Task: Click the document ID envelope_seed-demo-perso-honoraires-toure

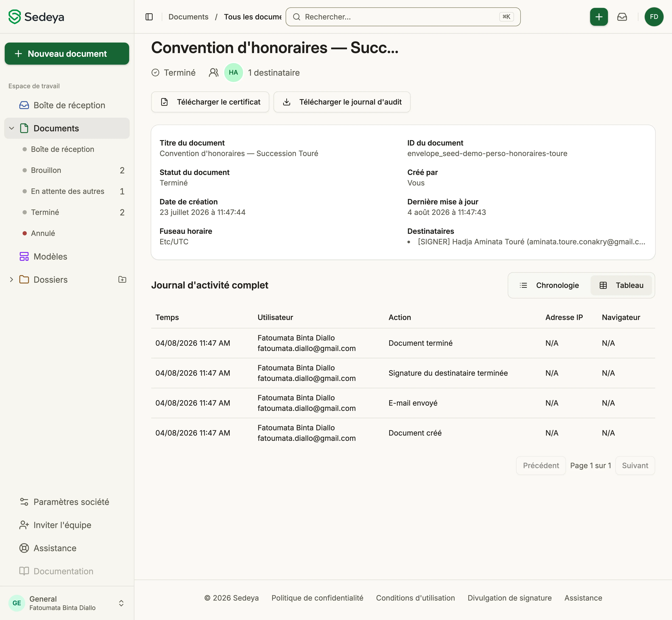Action: coord(487,154)
